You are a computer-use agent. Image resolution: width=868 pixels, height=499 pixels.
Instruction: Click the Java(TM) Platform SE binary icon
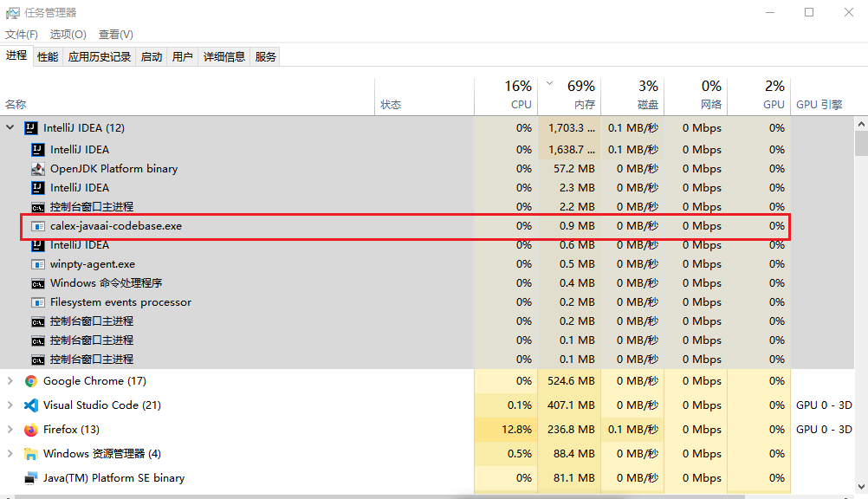pos(31,478)
